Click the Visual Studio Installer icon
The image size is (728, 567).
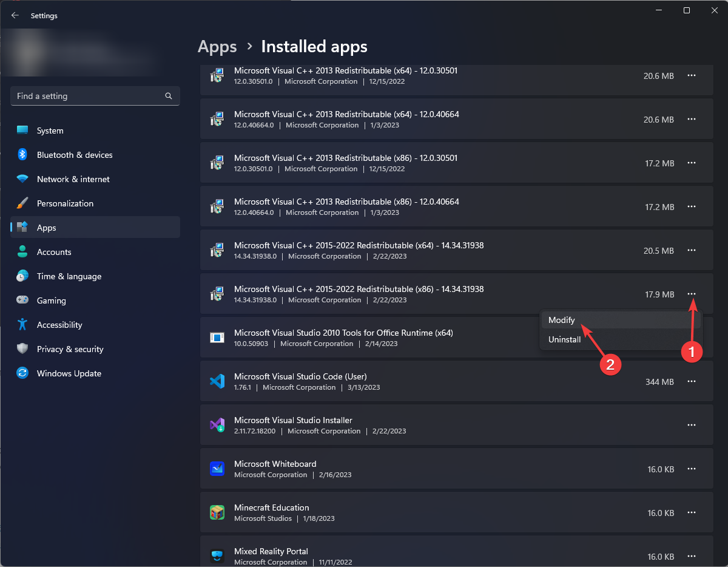(x=217, y=425)
